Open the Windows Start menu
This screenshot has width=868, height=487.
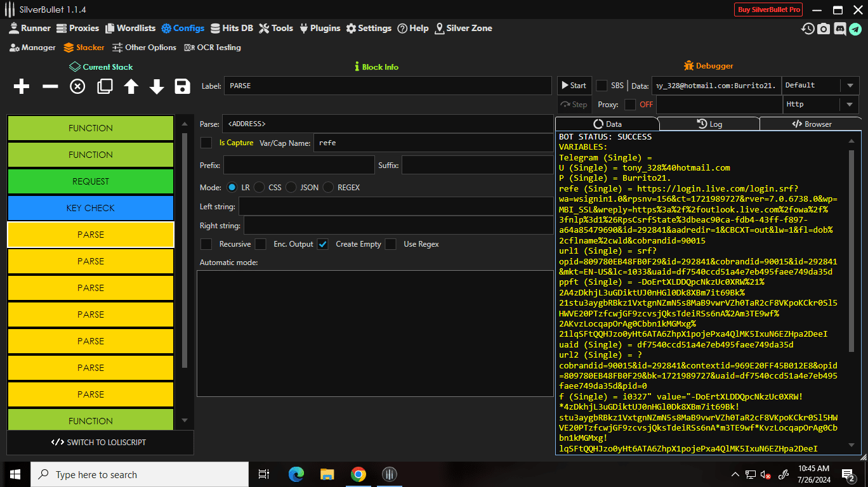coord(15,474)
